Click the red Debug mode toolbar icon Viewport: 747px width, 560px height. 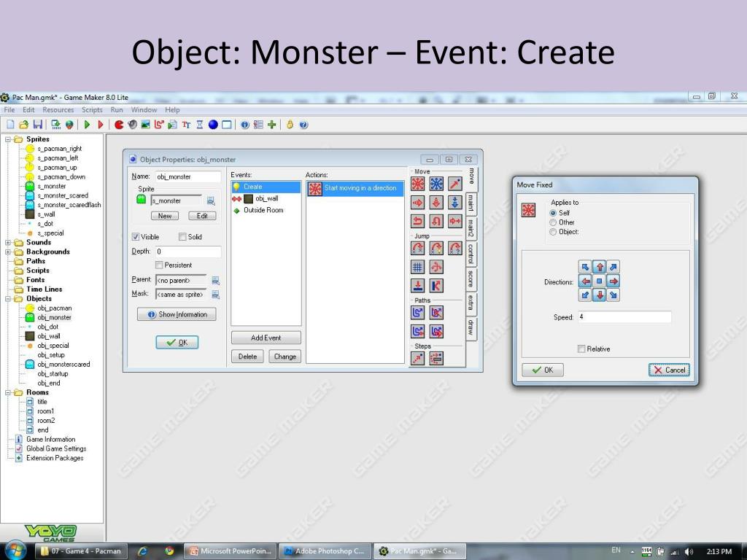pos(100,125)
